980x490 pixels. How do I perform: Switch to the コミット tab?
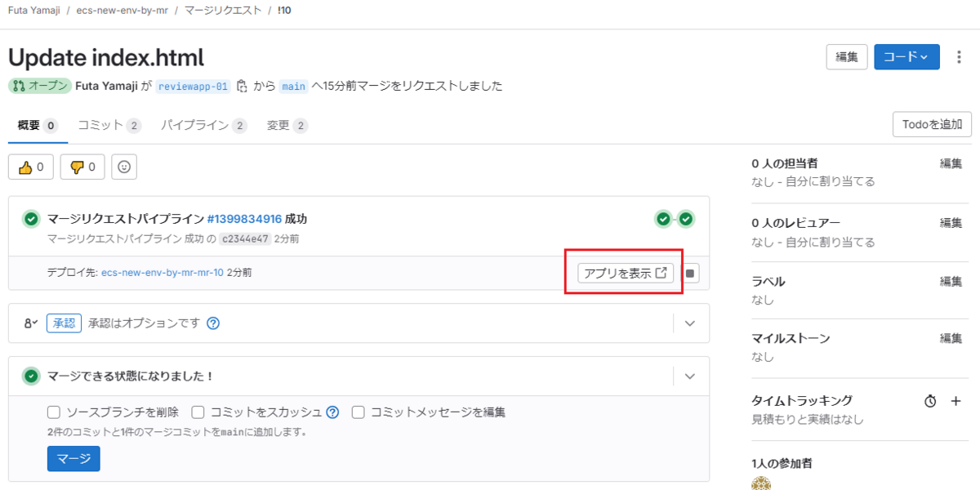click(x=109, y=126)
